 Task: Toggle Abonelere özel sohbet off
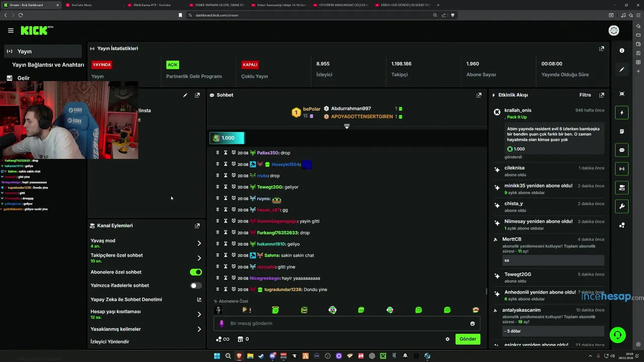[196, 272]
